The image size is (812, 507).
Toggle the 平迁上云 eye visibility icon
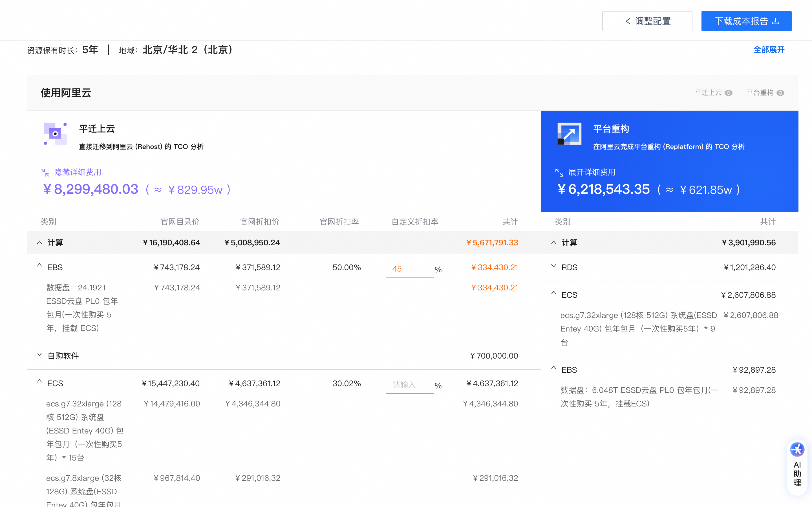729,93
